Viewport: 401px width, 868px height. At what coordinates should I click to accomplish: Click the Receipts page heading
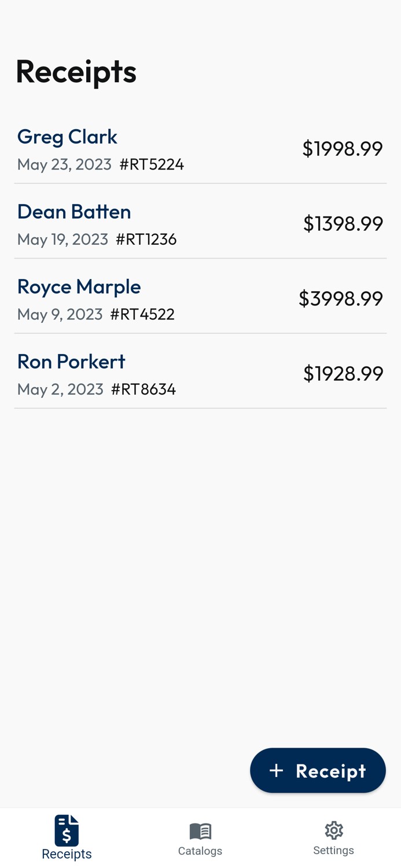point(76,71)
